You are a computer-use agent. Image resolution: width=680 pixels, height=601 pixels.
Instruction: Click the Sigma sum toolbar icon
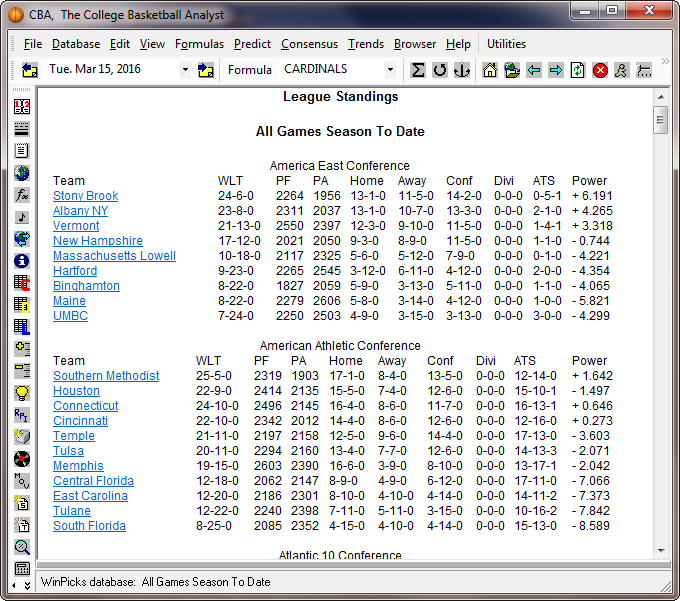click(x=418, y=70)
